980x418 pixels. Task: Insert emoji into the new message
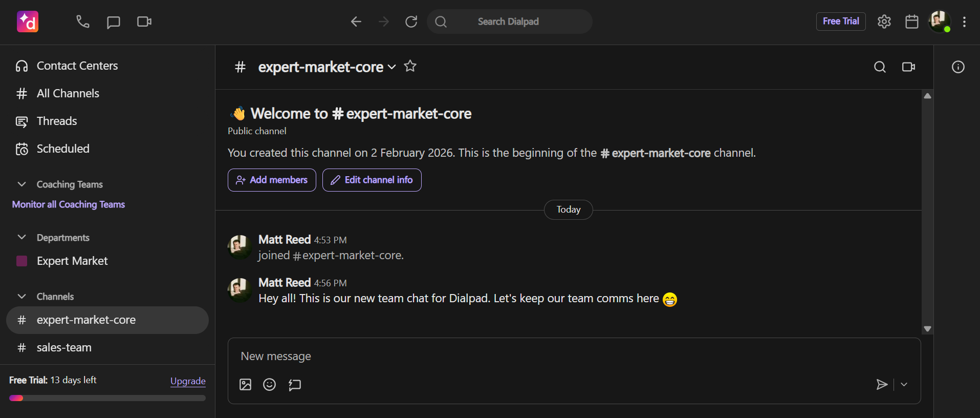pyautogui.click(x=269, y=385)
